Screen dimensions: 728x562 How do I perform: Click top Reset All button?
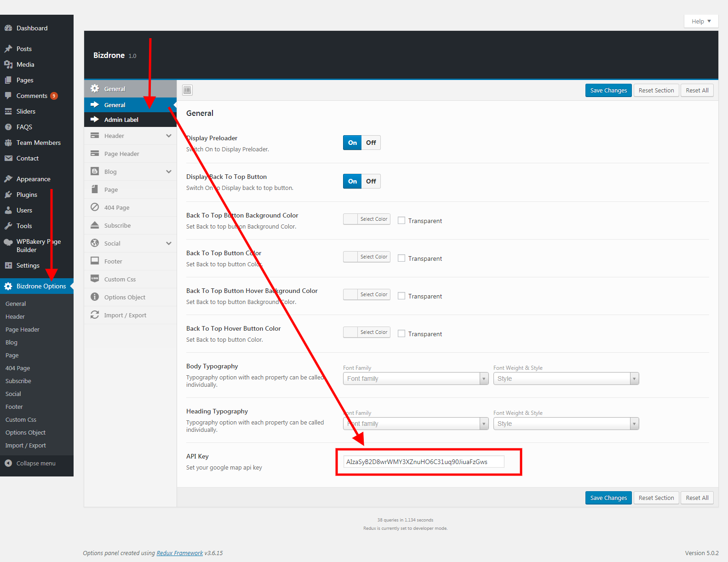(697, 90)
